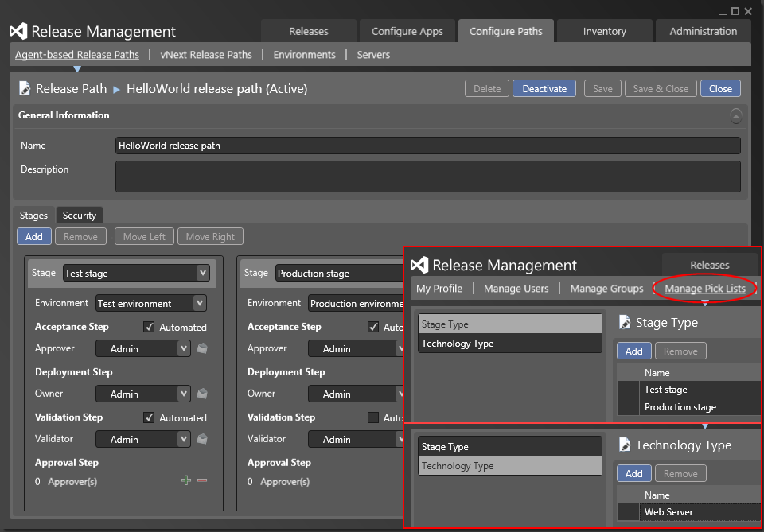Go to Servers
Image resolution: width=764 pixels, height=532 pixels.
pyautogui.click(x=373, y=55)
